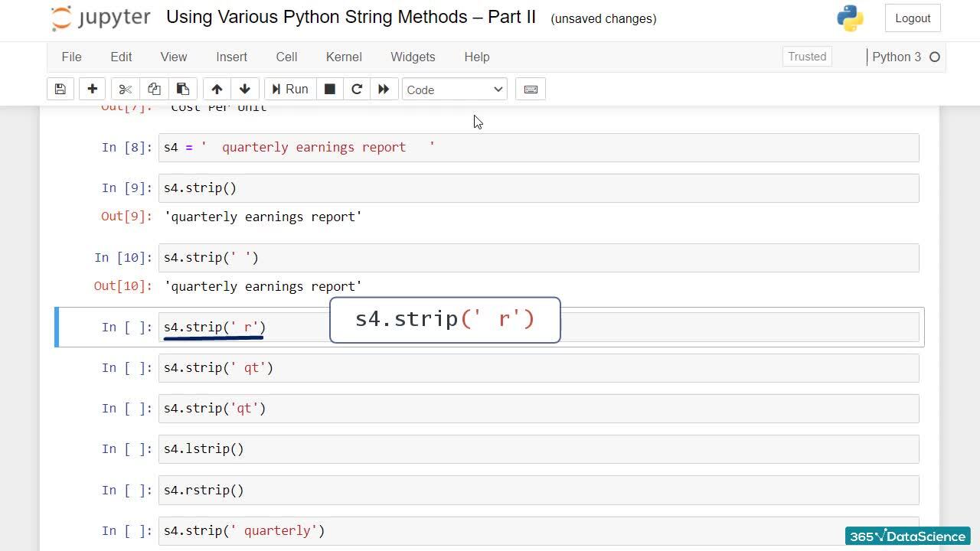Open the Kernel menu
Image resolution: width=980 pixels, height=551 pixels.
pyautogui.click(x=344, y=57)
